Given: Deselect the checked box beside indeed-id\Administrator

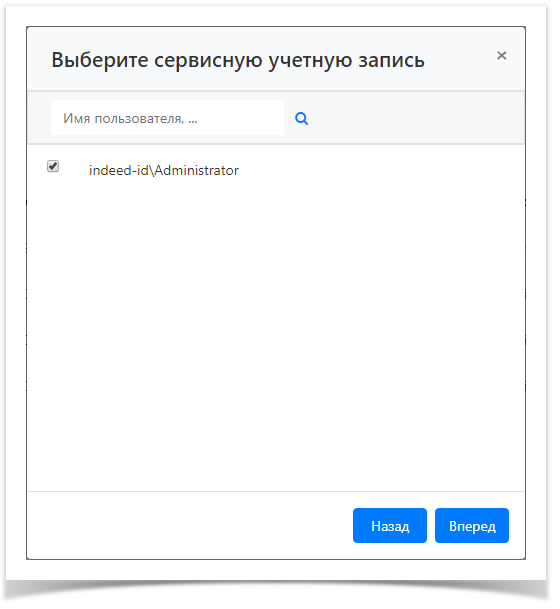Looking at the screenshot, I should point(53,166).
